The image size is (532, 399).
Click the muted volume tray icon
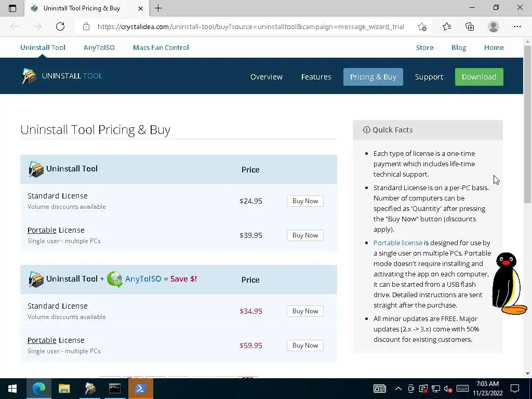point(448,389)
